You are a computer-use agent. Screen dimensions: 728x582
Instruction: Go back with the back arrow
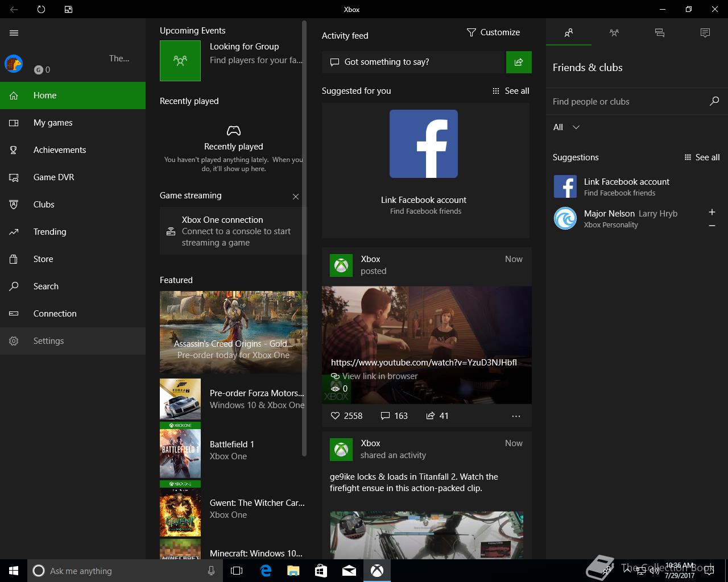tap(14, 9)
